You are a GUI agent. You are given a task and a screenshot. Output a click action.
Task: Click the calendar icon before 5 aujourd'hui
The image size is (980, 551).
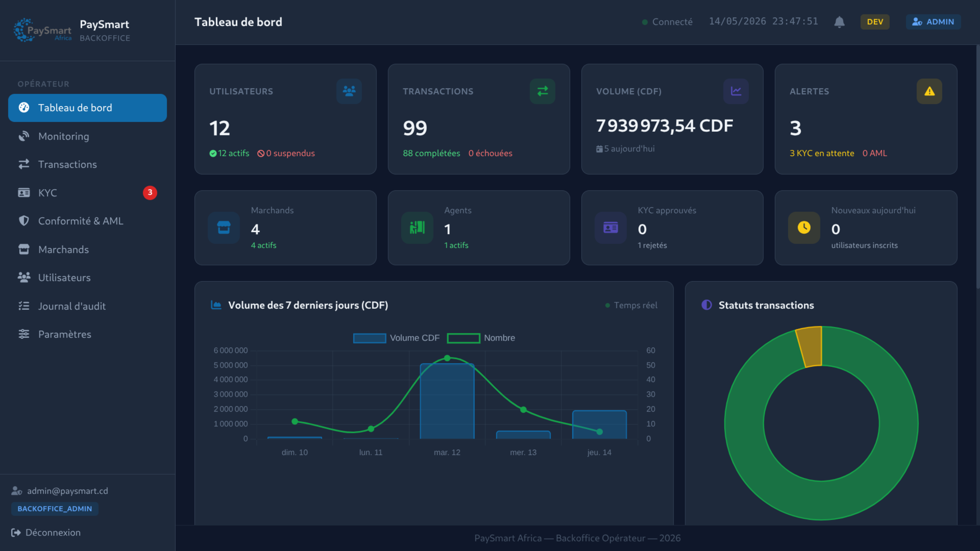pos(599,149)
